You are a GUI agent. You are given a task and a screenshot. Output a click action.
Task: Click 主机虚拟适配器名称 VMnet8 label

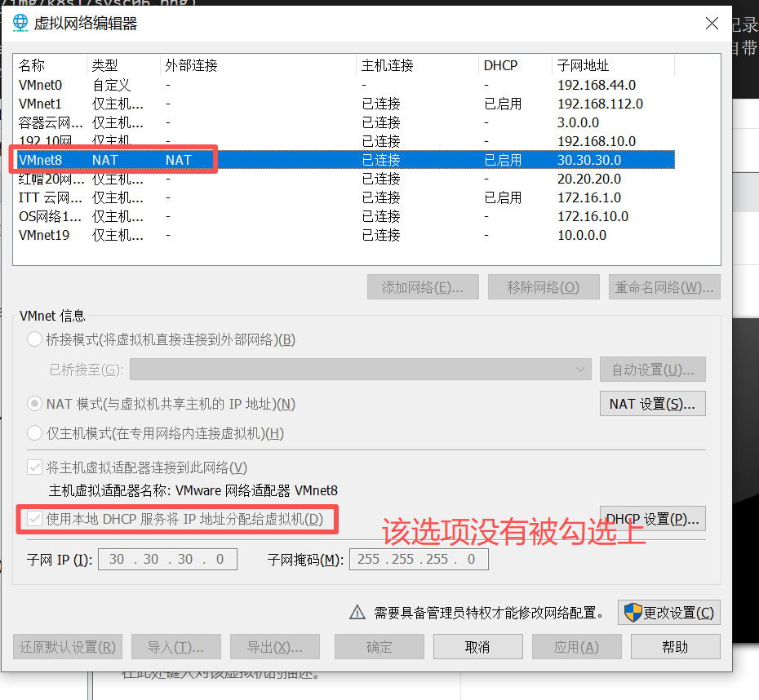193,490
